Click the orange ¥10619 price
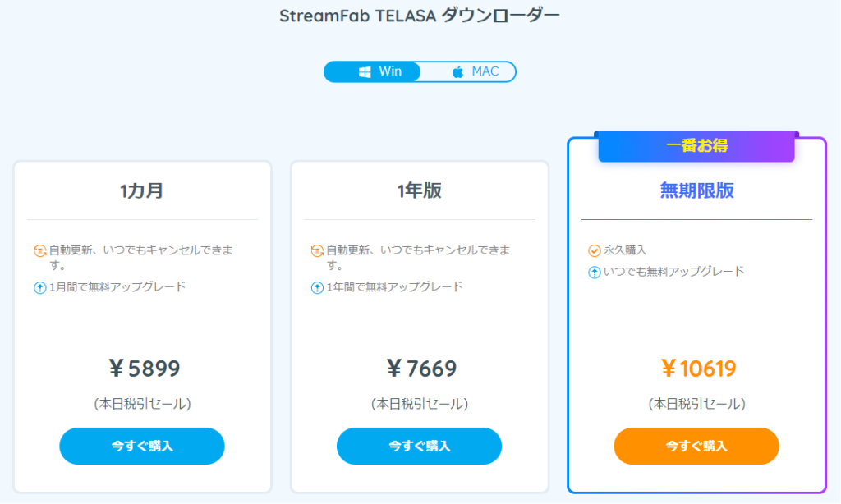This screenshot has width=841, height=504. [x=698, y=369]
